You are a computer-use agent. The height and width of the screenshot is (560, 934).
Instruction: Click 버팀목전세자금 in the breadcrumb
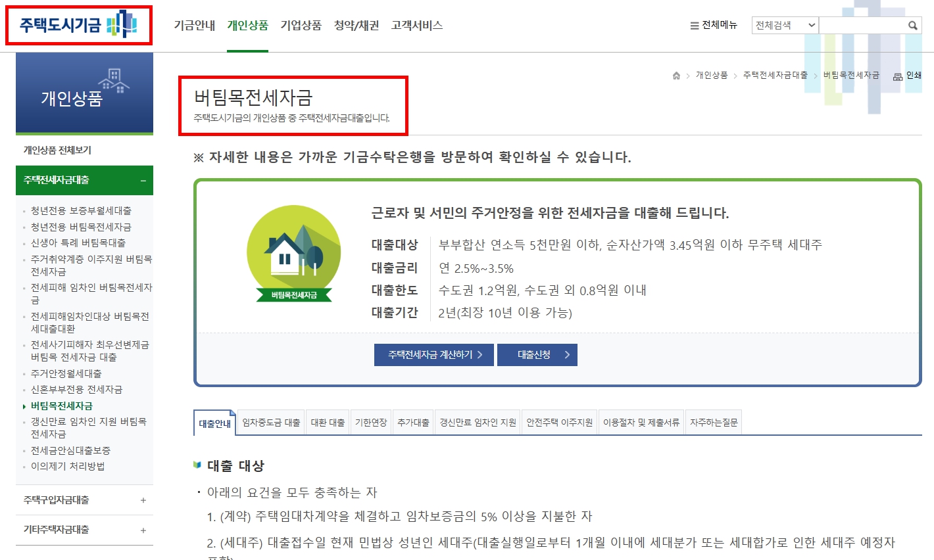pos(851,76)
